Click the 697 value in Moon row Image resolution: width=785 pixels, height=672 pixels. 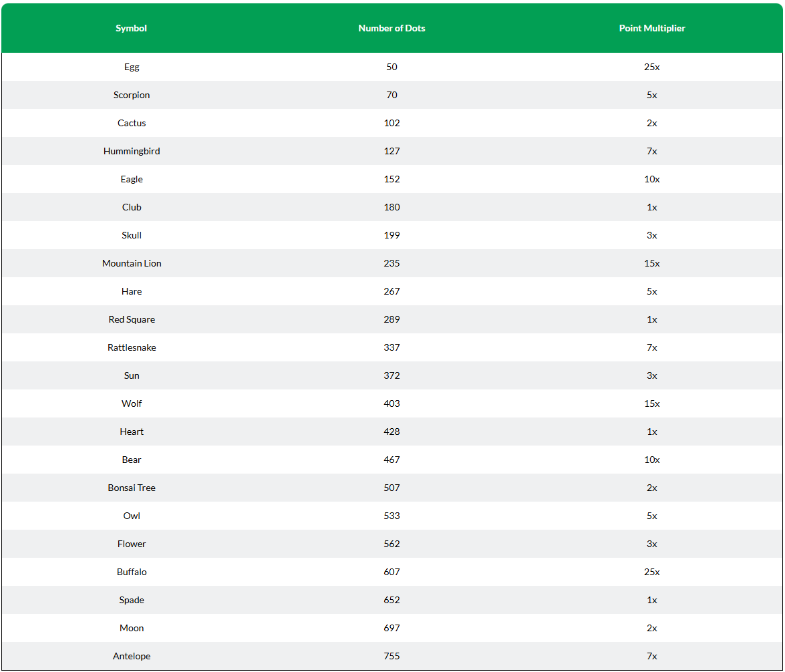pos(391,628)
